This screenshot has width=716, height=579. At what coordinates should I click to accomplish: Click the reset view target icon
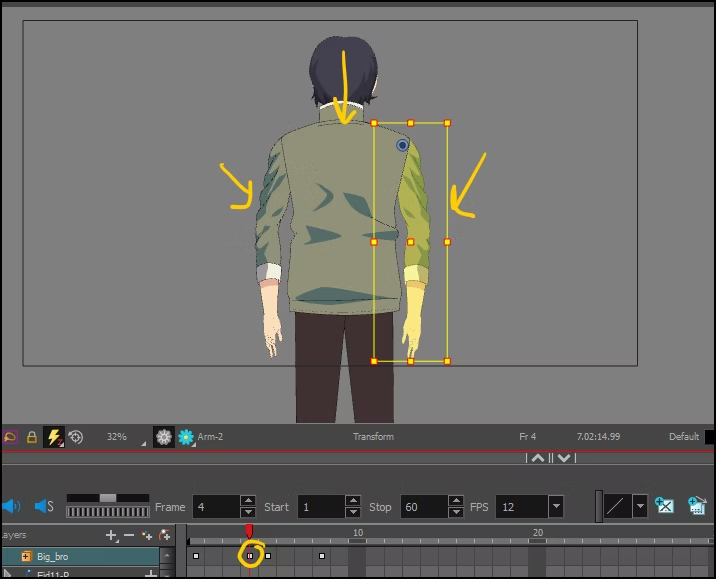coord(76,437)
